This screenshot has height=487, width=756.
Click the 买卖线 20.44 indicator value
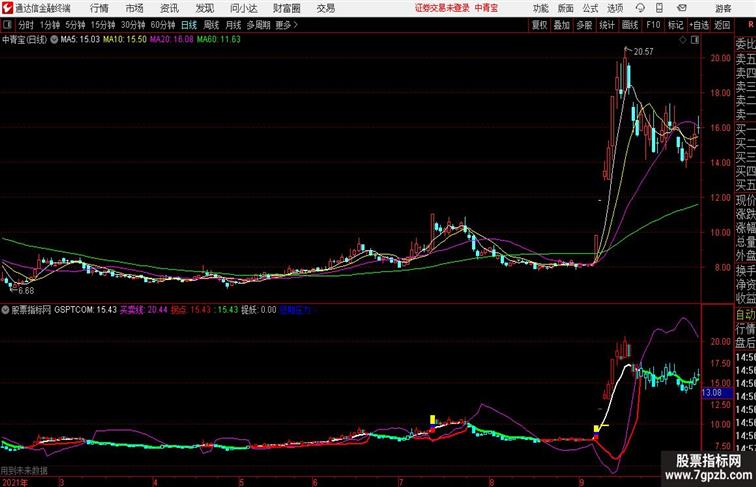[144, 310]
